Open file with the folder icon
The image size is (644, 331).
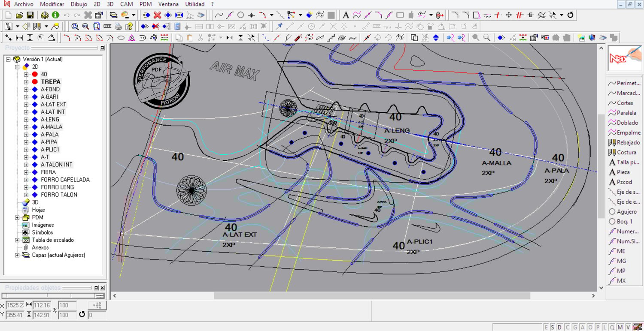(19, 15)
